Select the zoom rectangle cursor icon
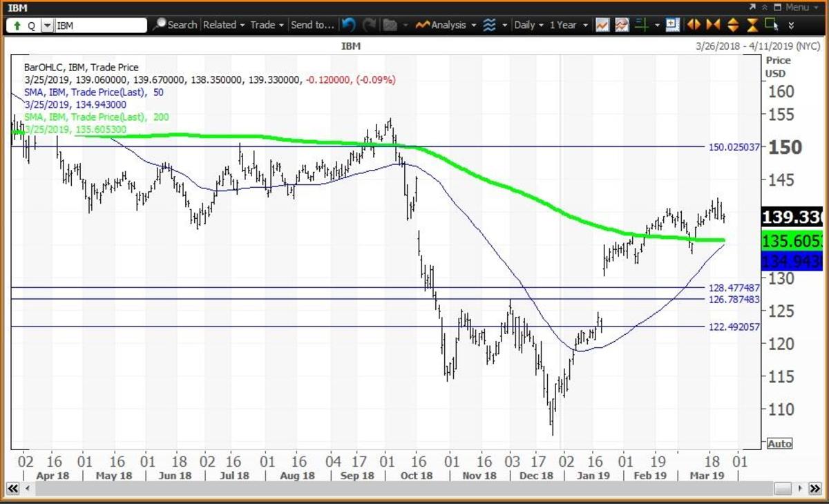 (x=772, y=25)
